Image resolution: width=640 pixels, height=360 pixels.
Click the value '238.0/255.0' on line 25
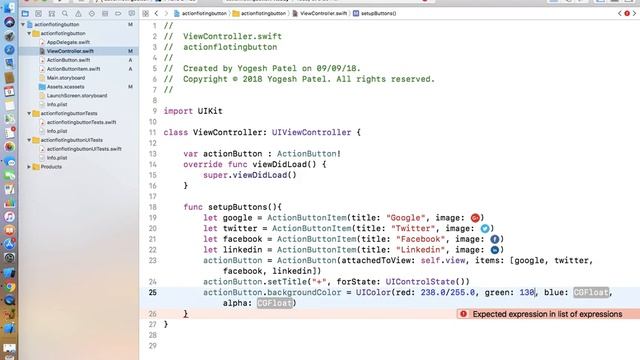point(448,292)
